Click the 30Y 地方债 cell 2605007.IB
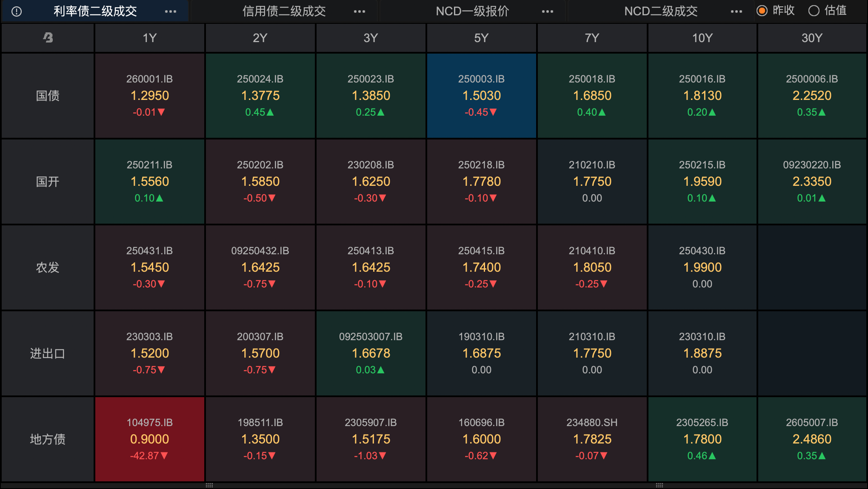 point(812,439)
